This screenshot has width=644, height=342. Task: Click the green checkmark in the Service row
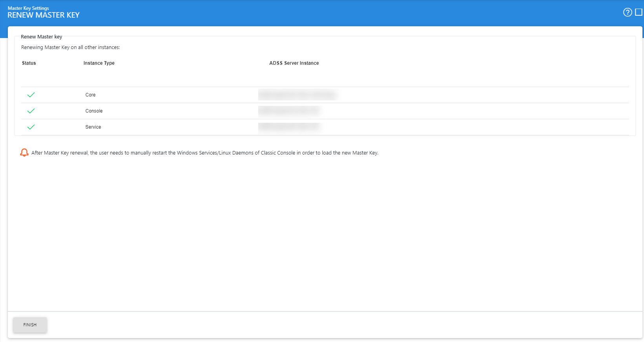[x=31, y=127]
